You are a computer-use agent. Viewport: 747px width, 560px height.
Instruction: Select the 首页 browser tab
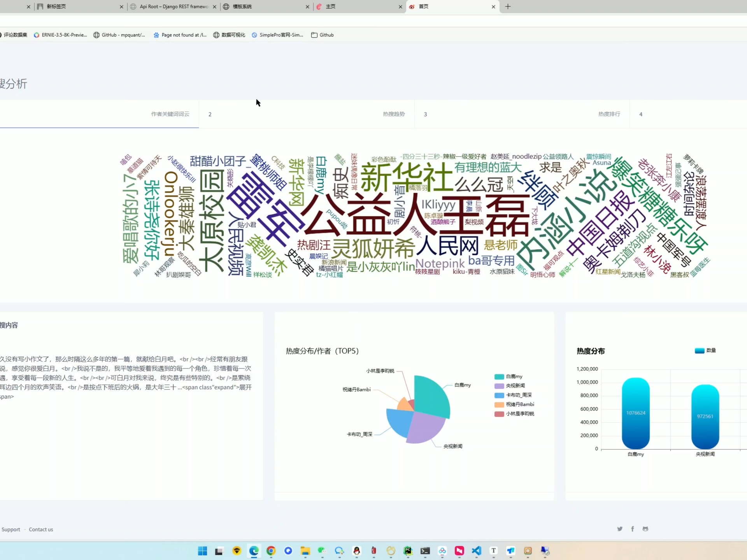[x=452, y=7]
